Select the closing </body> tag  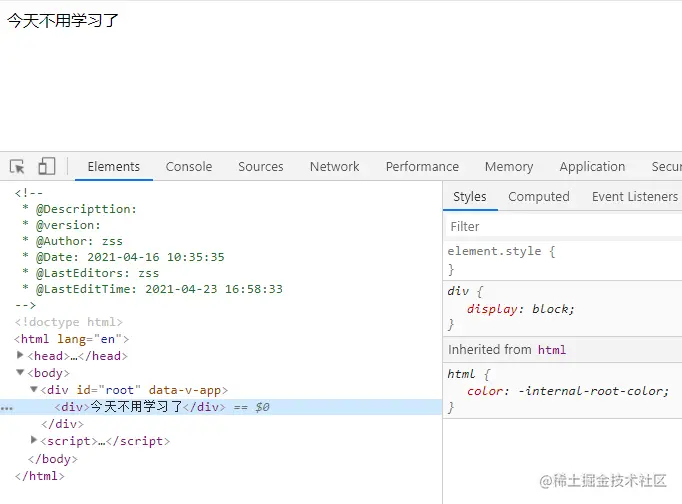pos(53,459)
